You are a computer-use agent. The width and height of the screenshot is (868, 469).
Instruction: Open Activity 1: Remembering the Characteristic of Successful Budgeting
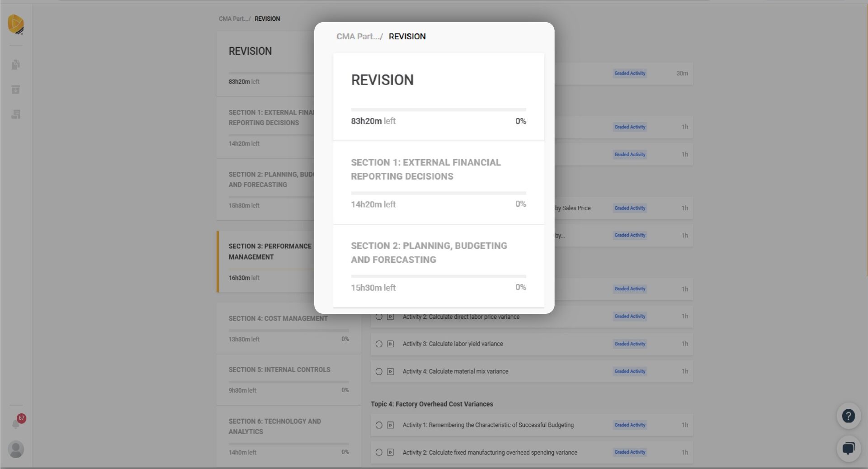pyautogui.click(x=488, y=425)
